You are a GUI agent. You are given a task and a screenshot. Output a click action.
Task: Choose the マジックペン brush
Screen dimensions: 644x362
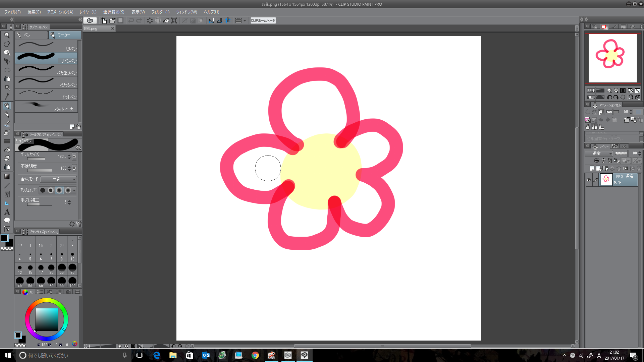tap(46, 82)
